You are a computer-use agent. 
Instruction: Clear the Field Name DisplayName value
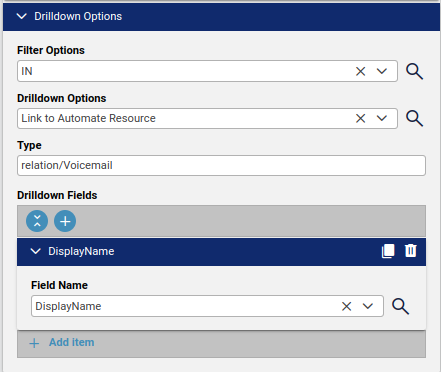(x=347, y=306)
